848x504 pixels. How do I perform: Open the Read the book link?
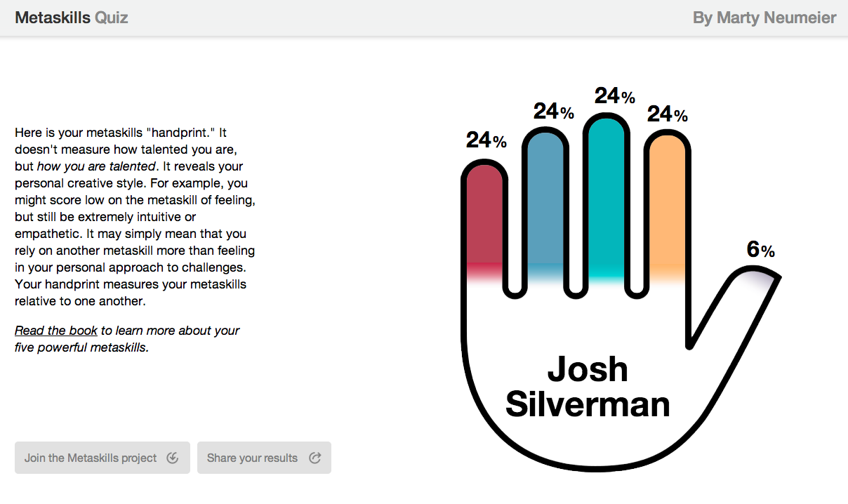coord(56,330)
